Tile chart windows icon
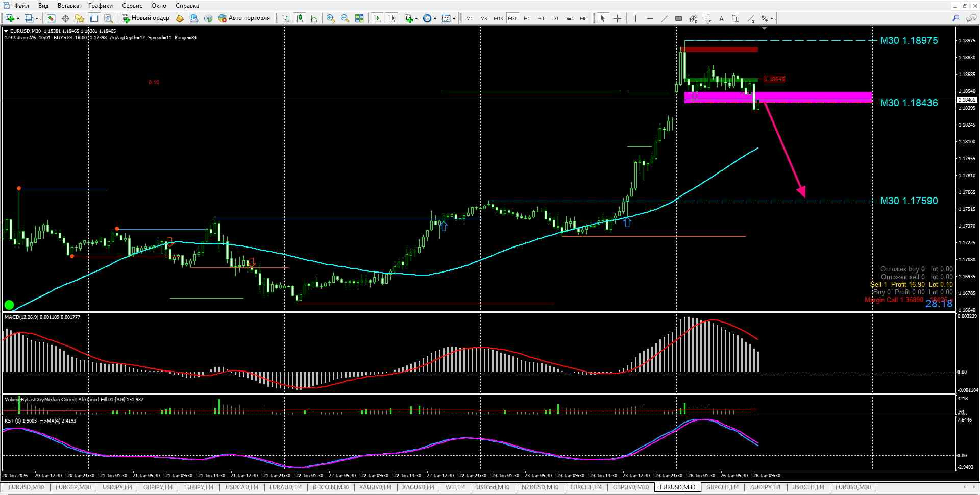The width and height of the screenshot is (980, 495). (359, 18)
